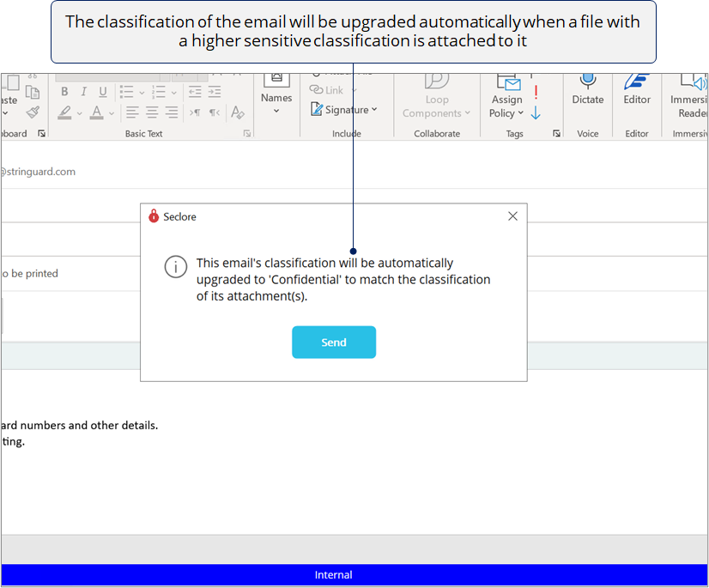Set right-to-left text direction
Viewport: 709px width, 588px height.
click(x=215, y=112)
